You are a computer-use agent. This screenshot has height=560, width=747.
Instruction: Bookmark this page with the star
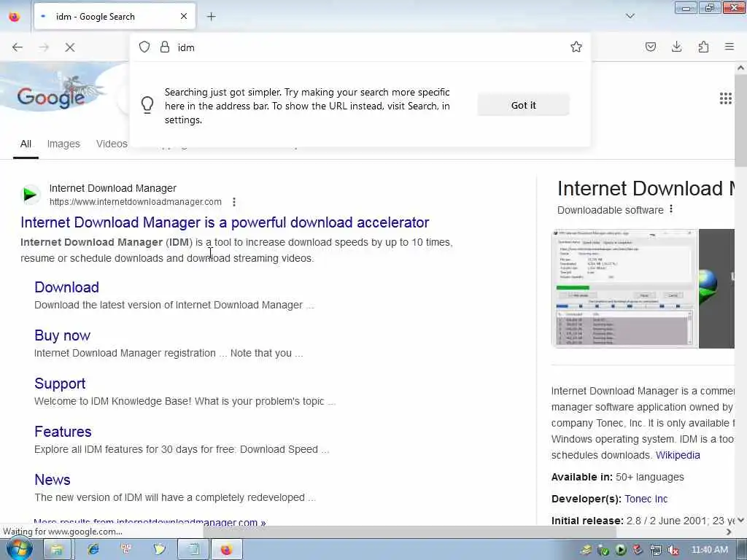pyautogui.click(x=576, y=47)
